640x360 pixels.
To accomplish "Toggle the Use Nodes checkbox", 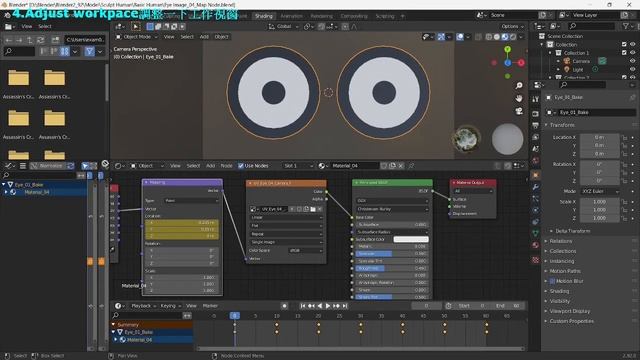I will click(241, 166).
